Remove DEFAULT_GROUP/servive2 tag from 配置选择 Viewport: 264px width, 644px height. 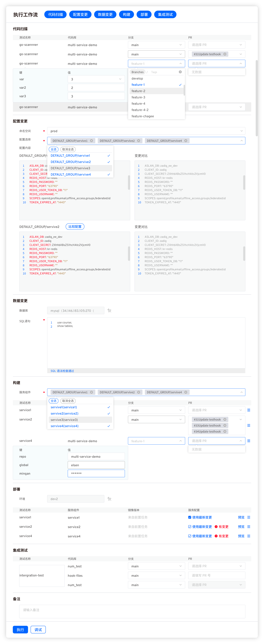(x=139, y=141)
